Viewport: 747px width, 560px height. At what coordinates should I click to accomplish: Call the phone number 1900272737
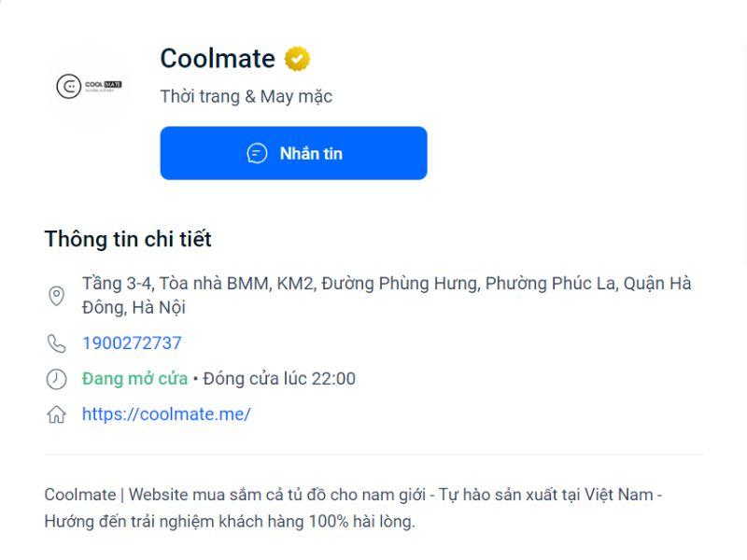[132, 343]
